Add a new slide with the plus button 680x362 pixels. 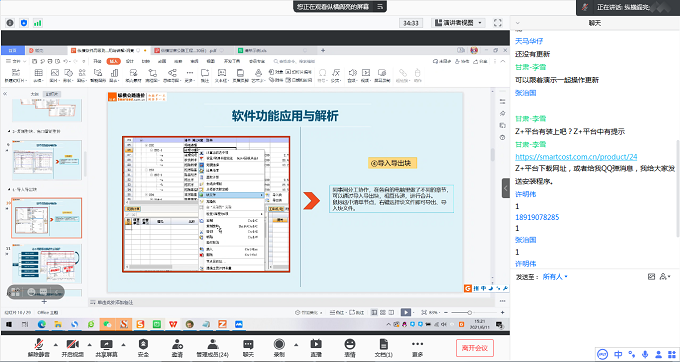point(44,301)
